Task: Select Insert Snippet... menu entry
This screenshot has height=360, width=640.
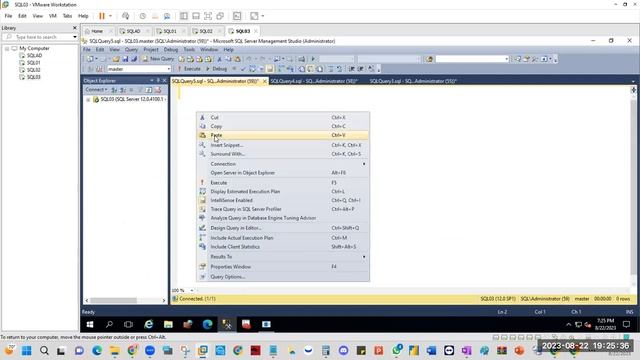Action: point(283,145)
